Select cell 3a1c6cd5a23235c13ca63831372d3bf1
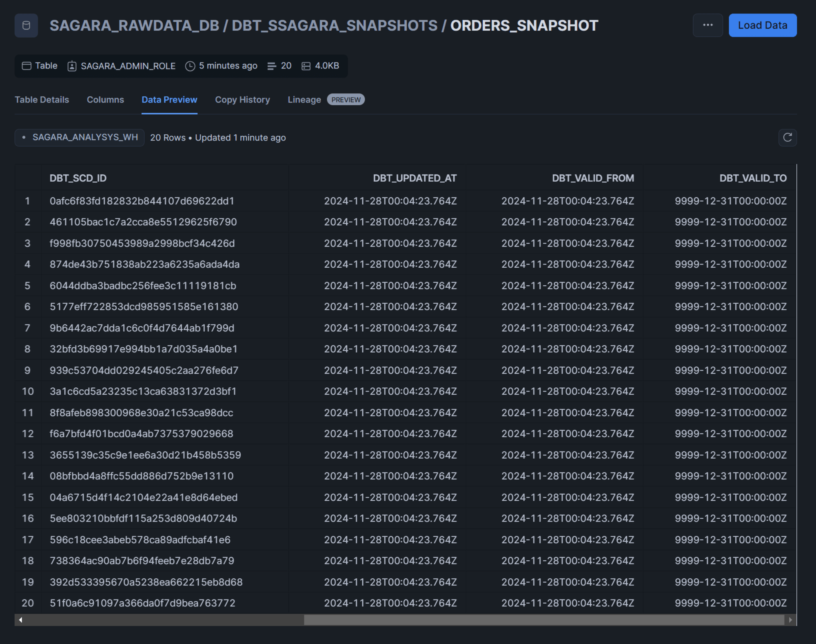The height and width of the screenshot is (644, 816). coord(165,391)
